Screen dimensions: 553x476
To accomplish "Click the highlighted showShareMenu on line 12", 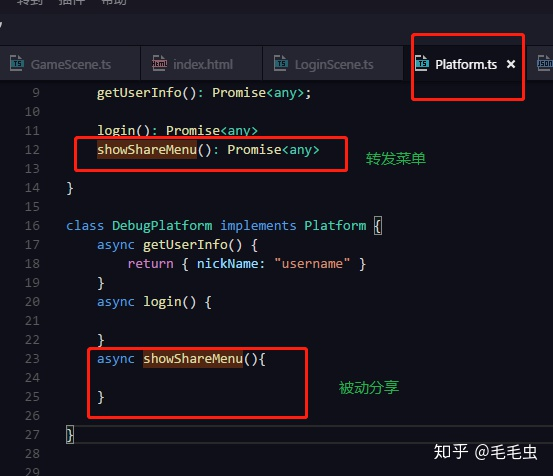I will [x=147, y=150].
